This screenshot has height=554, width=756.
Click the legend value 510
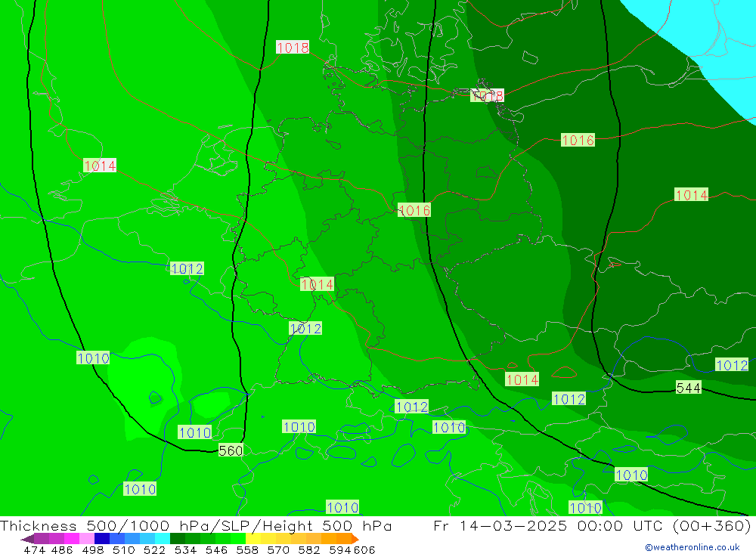(123, 550)
